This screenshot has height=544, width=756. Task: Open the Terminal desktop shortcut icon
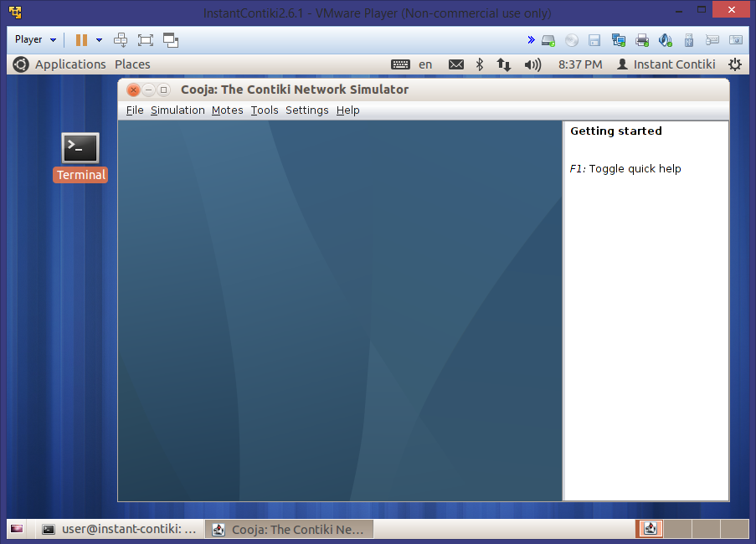click(x=80, y=157)
